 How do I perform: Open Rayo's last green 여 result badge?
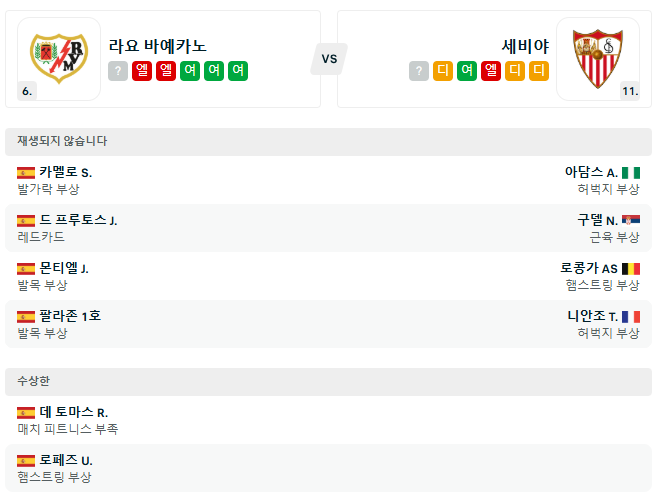pos(238,71)
